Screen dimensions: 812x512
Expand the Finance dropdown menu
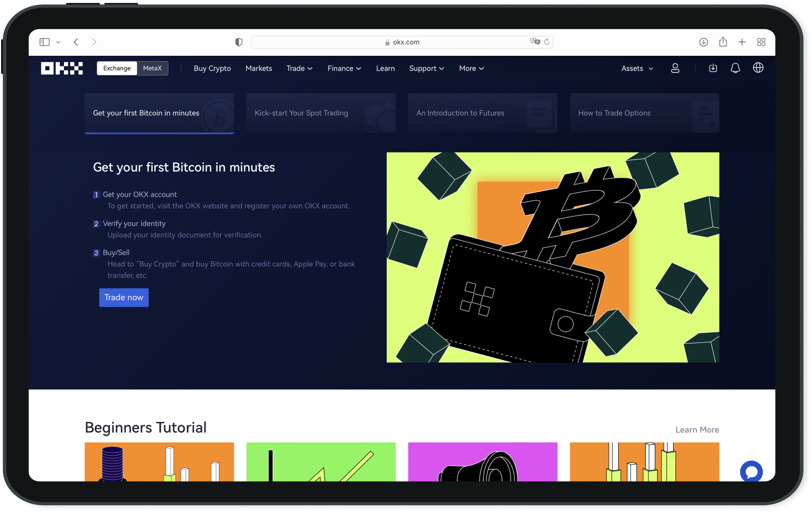click(x=344, y=68)
